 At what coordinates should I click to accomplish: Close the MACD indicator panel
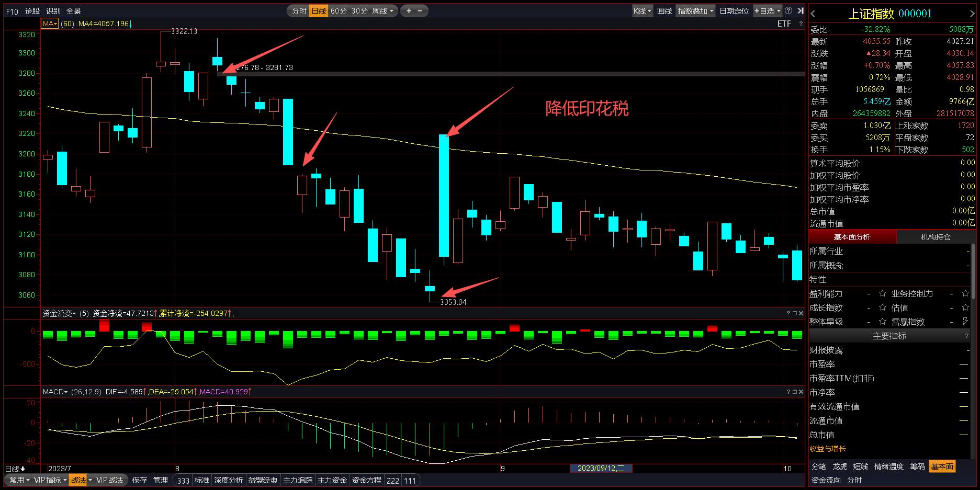[801, 392]
